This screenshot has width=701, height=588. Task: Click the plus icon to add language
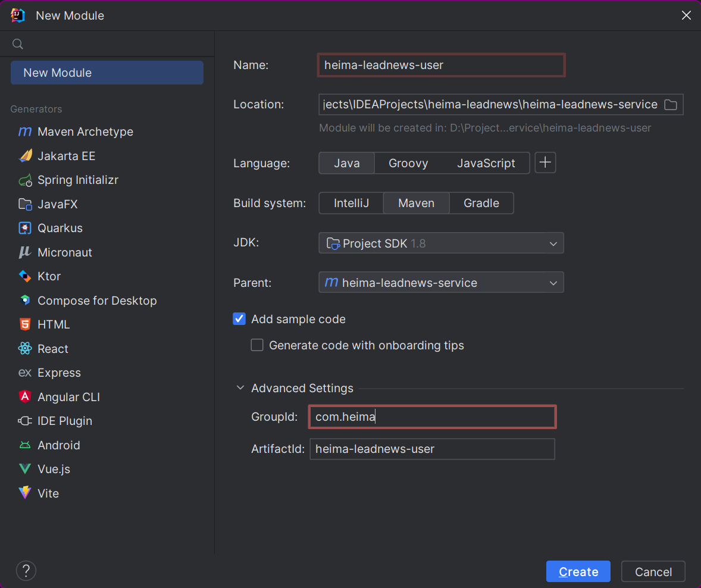545,162
